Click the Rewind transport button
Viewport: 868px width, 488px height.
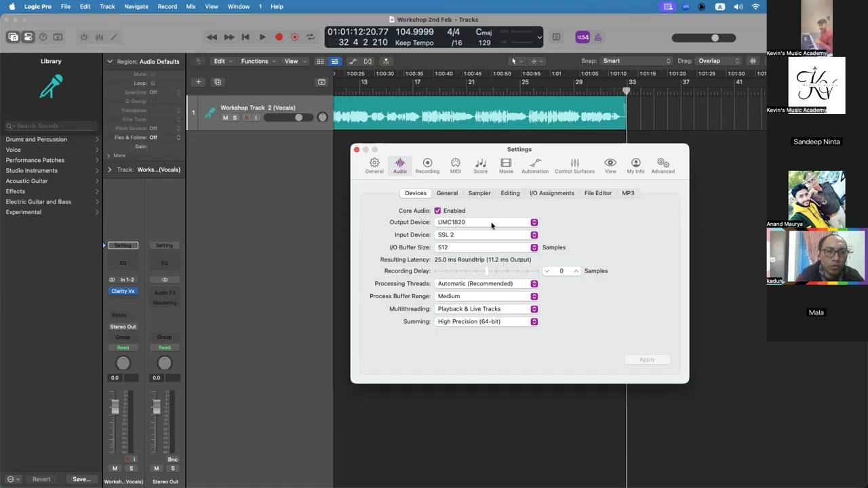click(212, 37)
